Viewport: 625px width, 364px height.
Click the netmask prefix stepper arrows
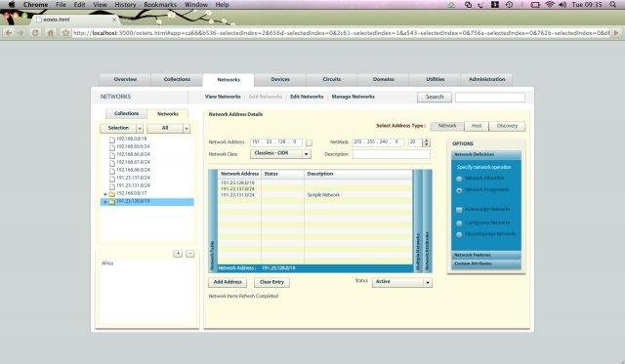pyautogui.click(x=426, y=142)
